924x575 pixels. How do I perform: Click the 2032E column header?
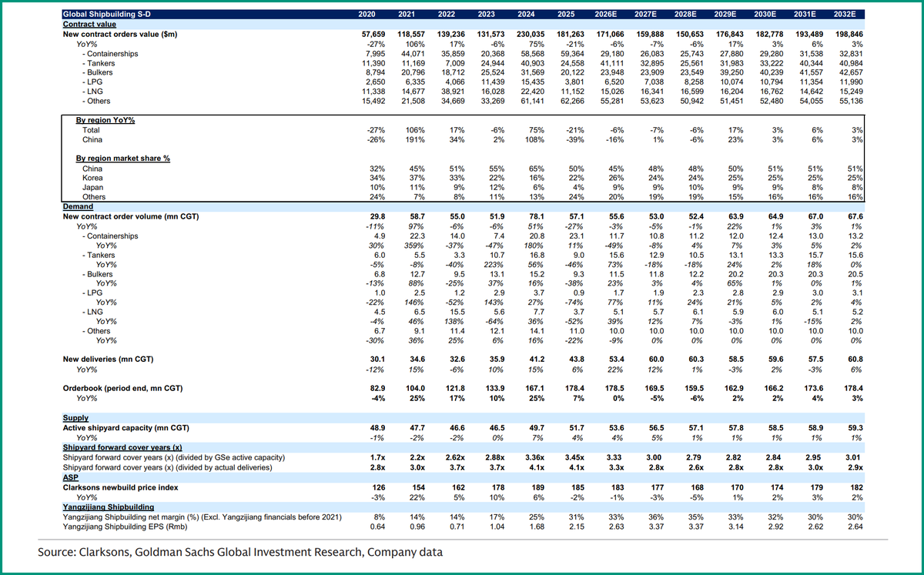coord(845,13)
